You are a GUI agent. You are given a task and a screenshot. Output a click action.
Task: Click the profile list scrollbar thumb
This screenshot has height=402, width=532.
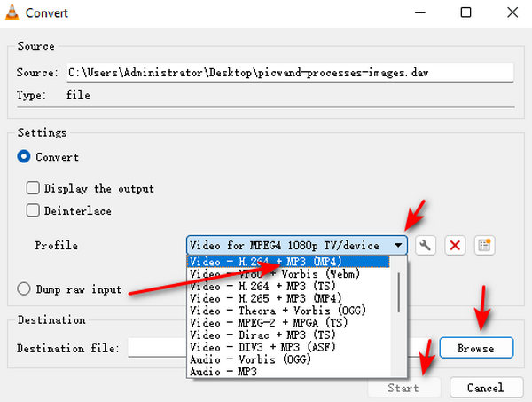(x=398, y=292)
